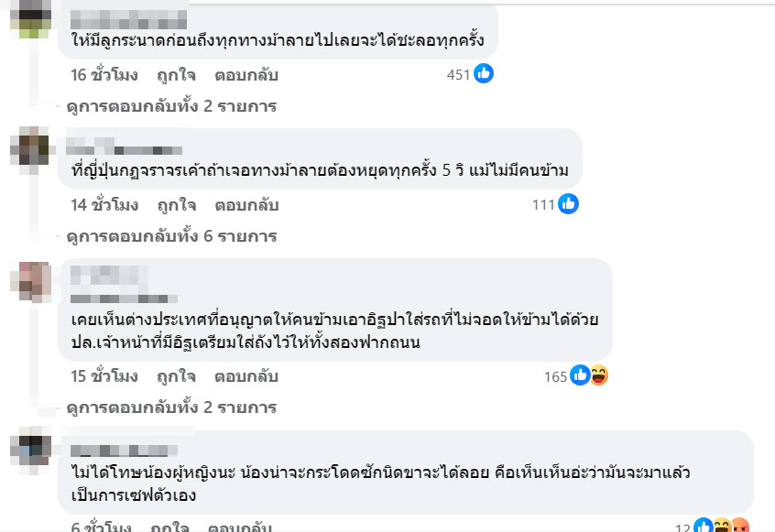The image size is (775, 532).
Task: Like the comment posted 15 hours ago
Action: (x=176, y=376)
